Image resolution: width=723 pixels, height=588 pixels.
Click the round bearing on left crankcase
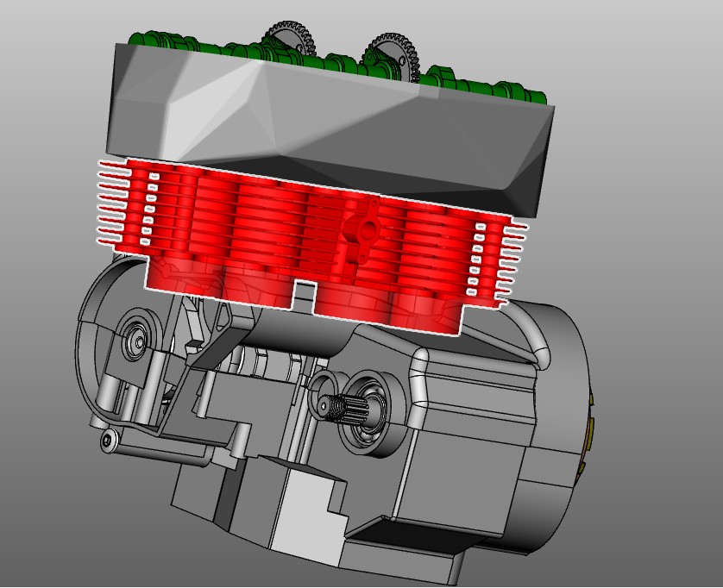(x=136, y=341)
